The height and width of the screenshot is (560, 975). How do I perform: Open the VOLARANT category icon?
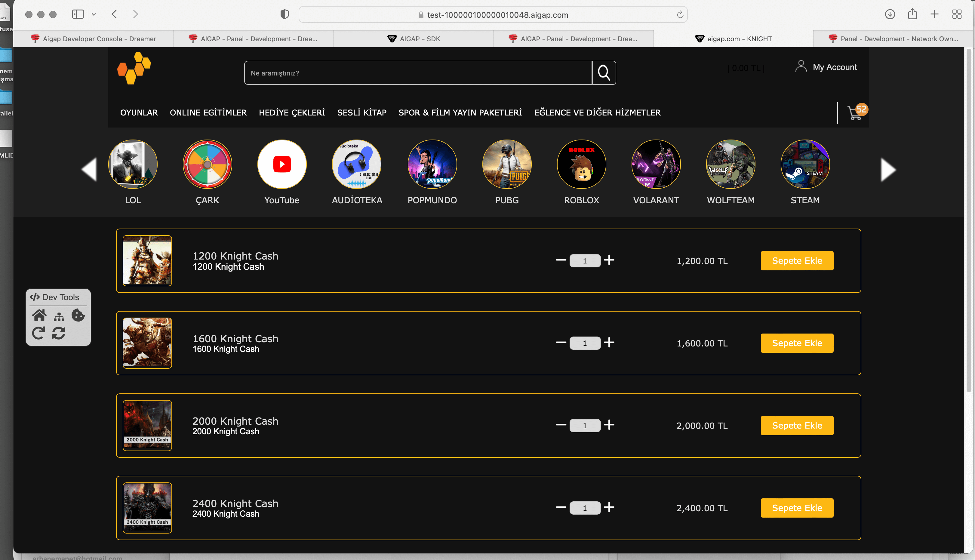[656, 164]
